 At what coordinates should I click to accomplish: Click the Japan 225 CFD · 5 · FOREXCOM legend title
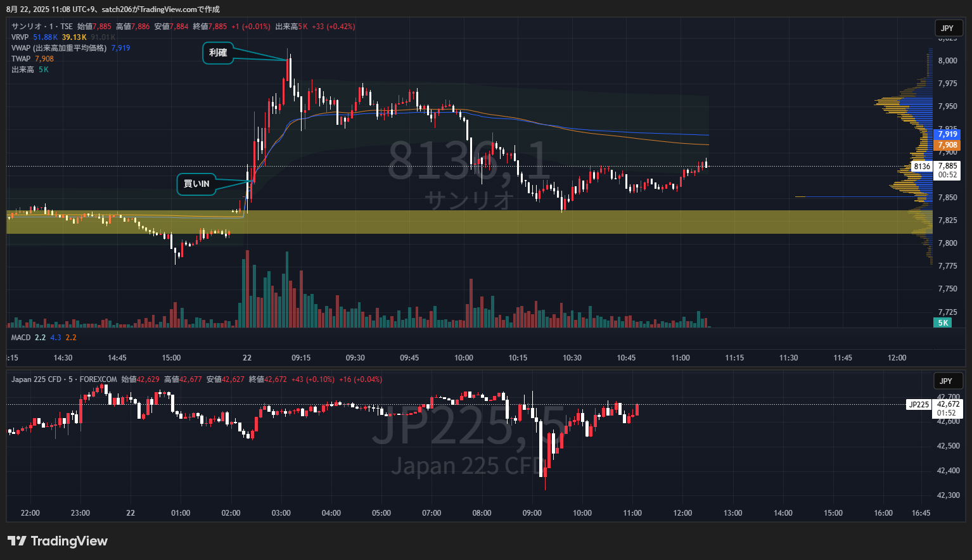[x=64, y=379]
